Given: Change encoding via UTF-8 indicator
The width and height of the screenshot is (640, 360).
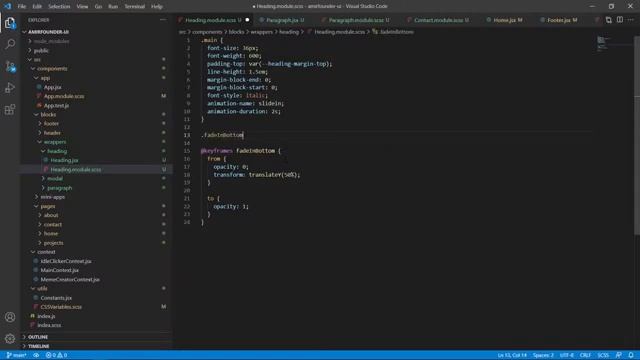Looking at the screenshot, I should [567, 355].
